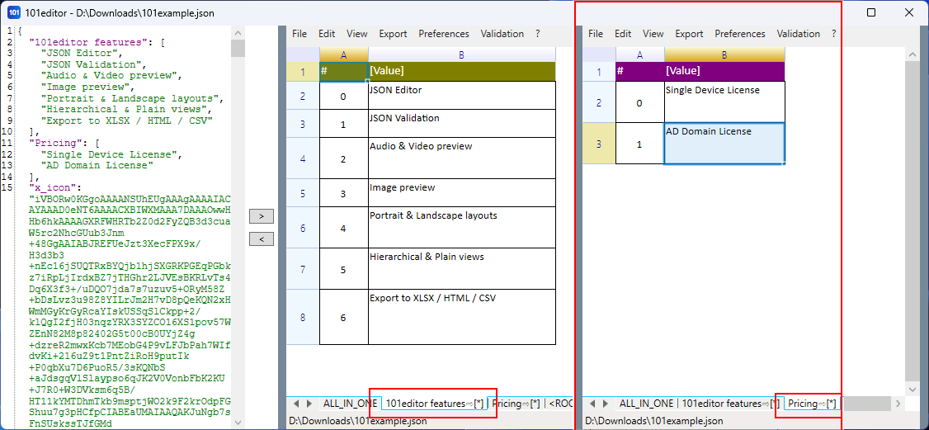Open View menu in the right spreadsheet pane
This screenshot has width=929, height=430.
(x=653, y=34)
